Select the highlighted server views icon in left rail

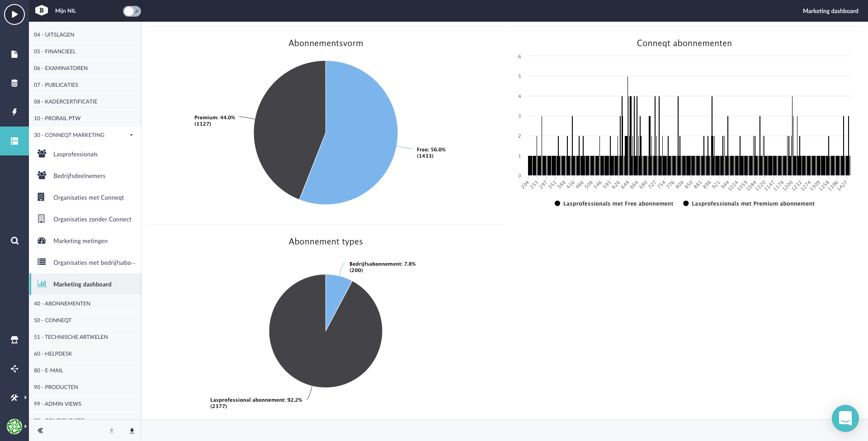point(14,141)
